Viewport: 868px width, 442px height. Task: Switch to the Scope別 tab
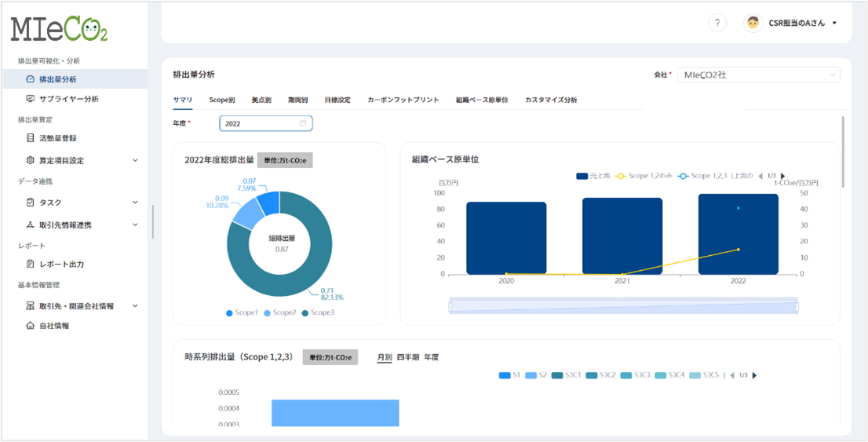[222, 100]
